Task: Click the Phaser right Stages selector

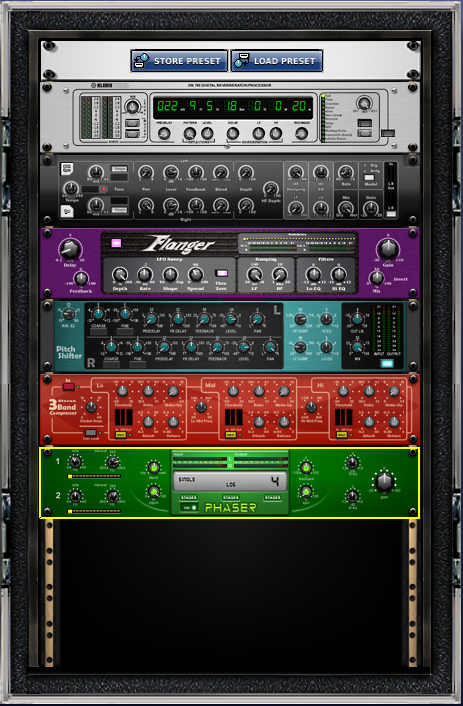Action: (x=272, y=497)
